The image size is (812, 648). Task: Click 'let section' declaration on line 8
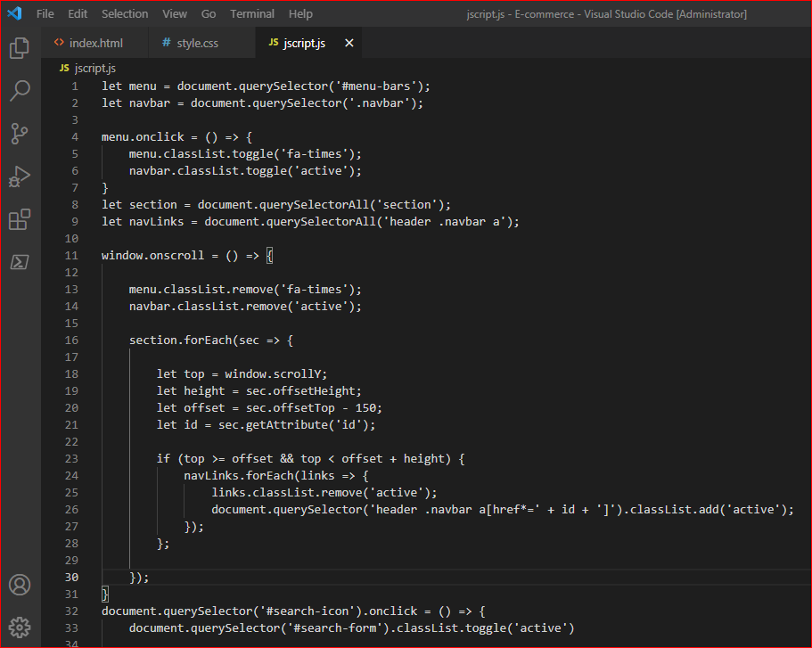coord(139,205)
